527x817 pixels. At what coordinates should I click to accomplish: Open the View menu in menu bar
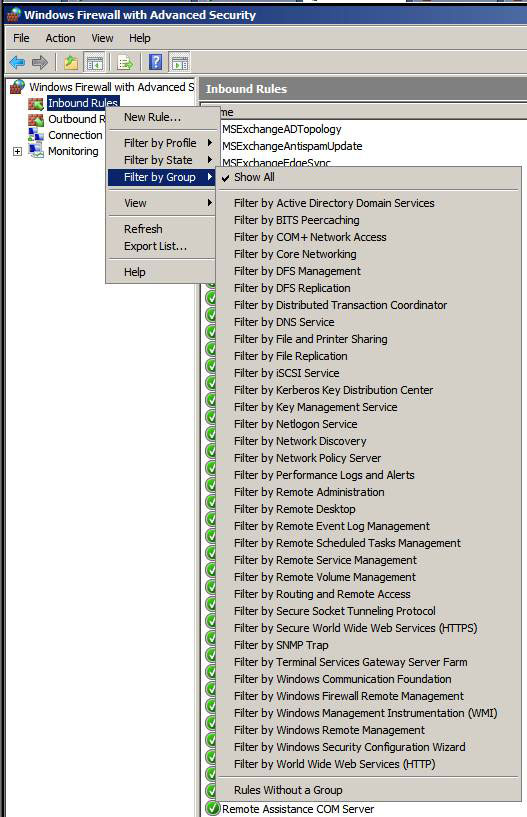click(x=102, y=38)
